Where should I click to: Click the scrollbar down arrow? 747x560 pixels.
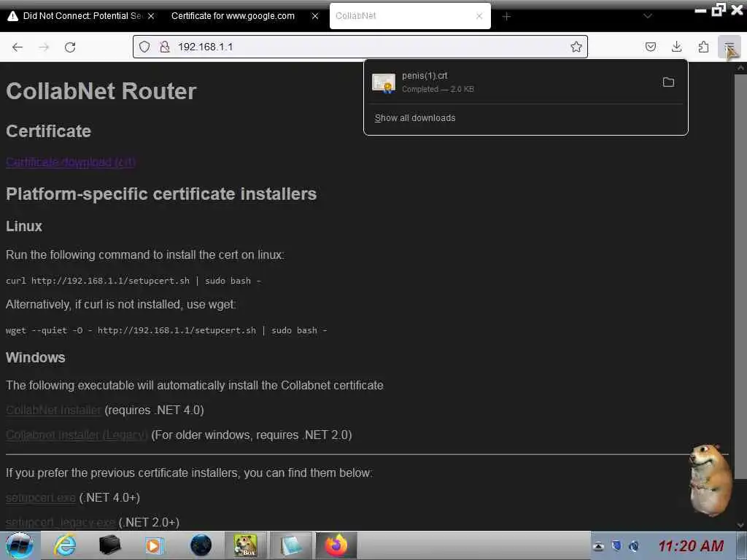click(x=740, y=525)
